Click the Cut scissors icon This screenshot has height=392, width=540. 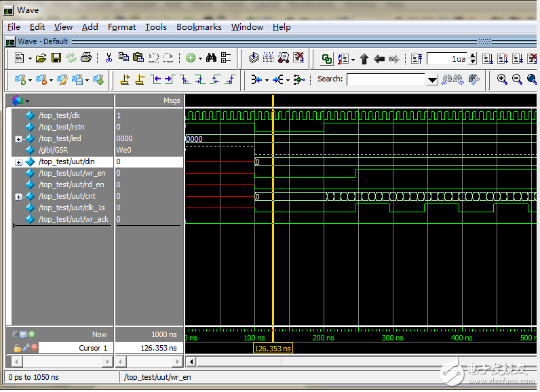(x=109, y=58)
